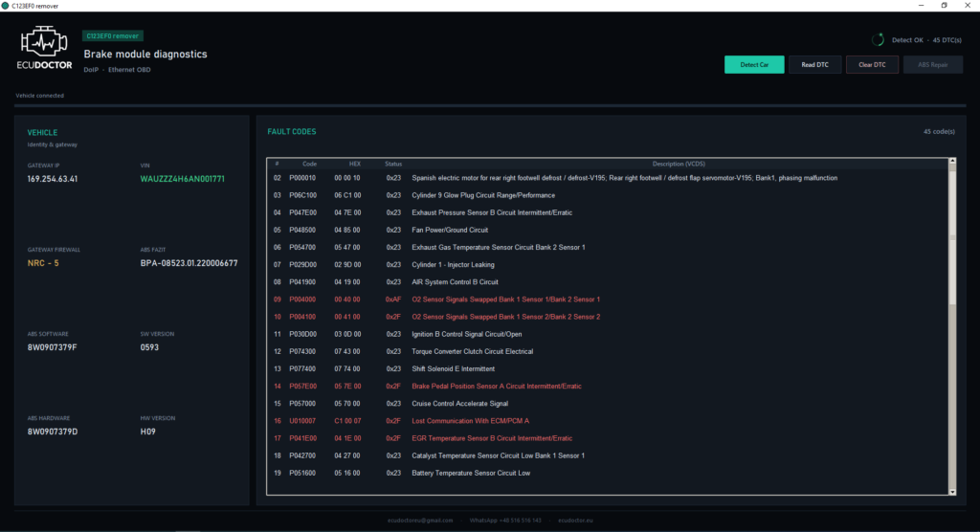The image size is (980, 532).
Task: Restore down the application window
Action: coord(944,6)
